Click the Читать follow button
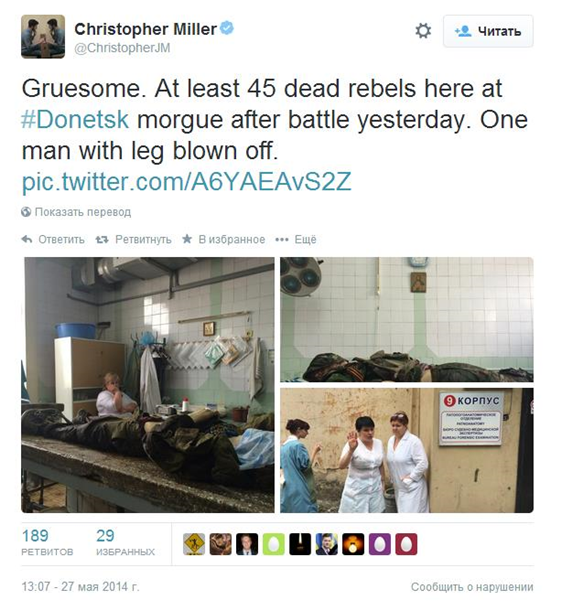This screenshot has height=610, width=561. [x=488, y=31]
